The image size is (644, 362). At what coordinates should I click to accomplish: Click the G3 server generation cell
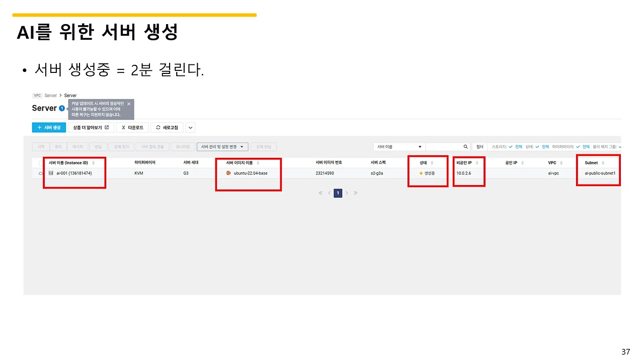pyautogui.click(x=186, y=173)
